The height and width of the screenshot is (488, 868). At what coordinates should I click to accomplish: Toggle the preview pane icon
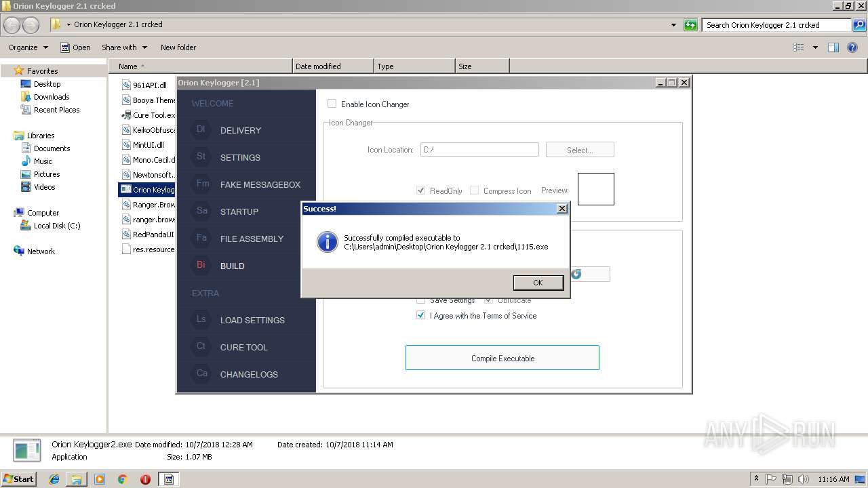(x=833, y=47)
